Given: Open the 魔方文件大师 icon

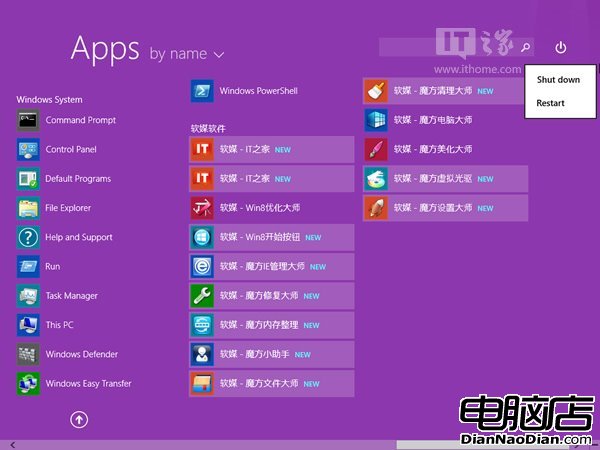Looking at the screenshot, I should (202, 384).
